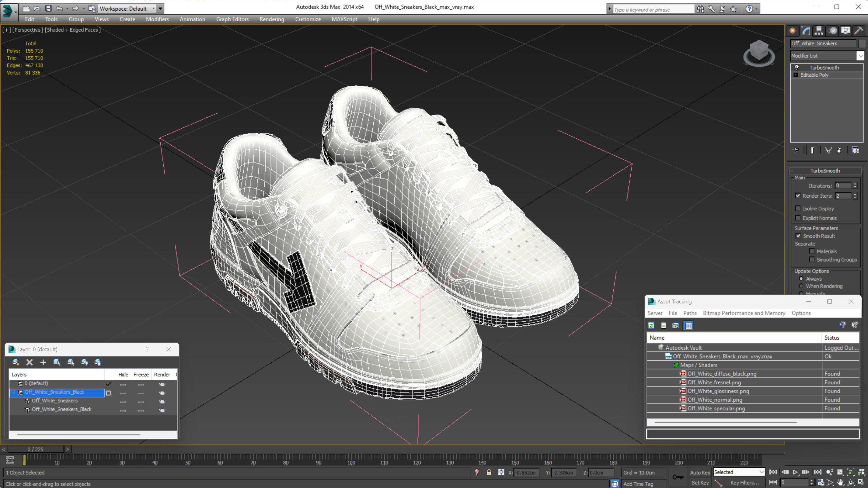Open Paths menu in Asset Tracking
868x488 pixels.
[690, 313]
